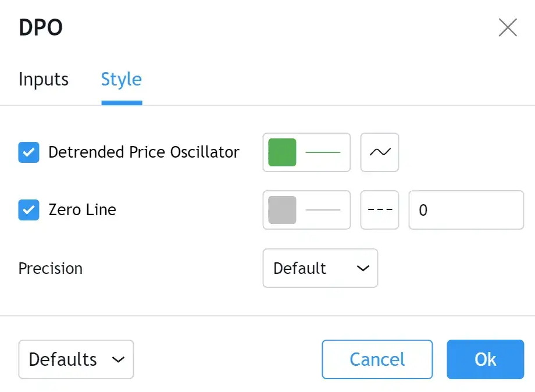The width and height of the screenshot is (535, 392).
Task: Click the Defaults chevron arrow
Action: (x=118, y=359)
